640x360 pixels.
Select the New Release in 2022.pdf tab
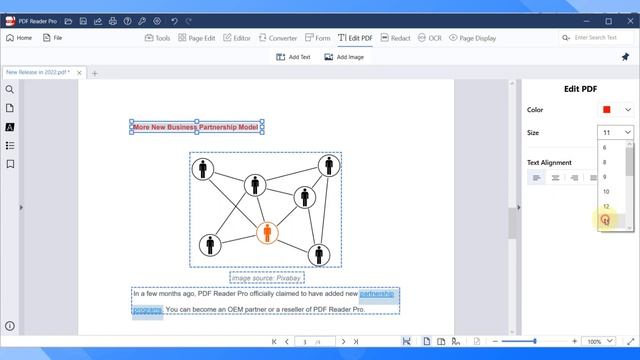click(38, 72)
